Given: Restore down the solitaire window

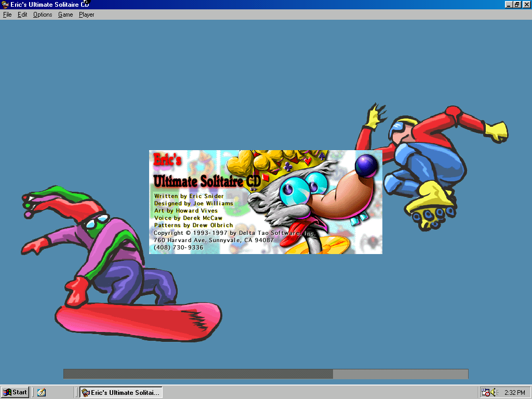Looking at the screenshot, I should pyautogui.click(x=517, y=4).
